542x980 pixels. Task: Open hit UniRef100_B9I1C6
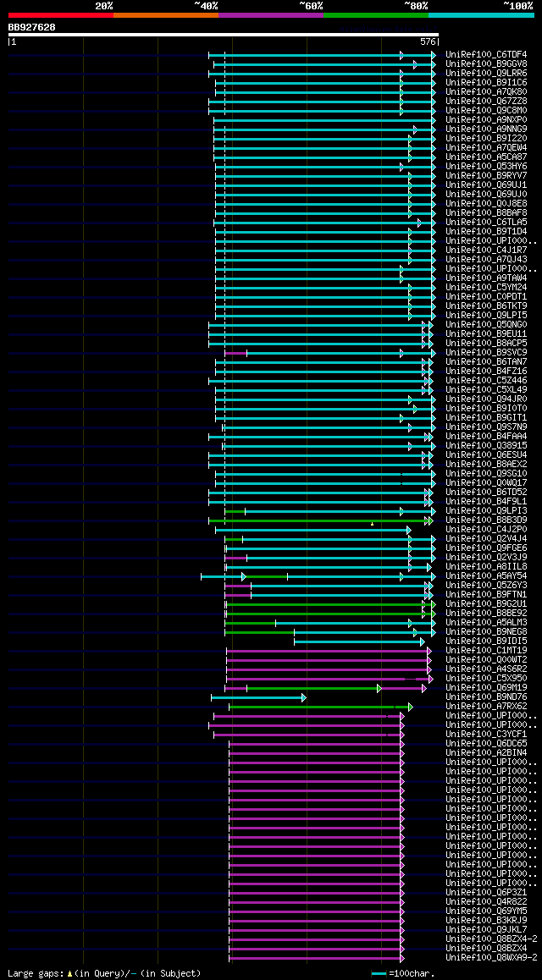(x=486, y=82)
